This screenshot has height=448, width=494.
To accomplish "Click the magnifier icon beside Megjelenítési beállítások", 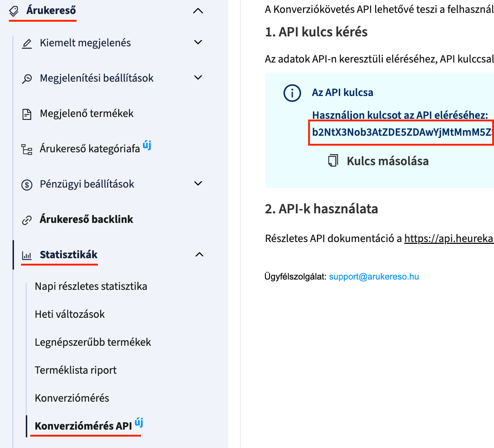I will (27, 79).
